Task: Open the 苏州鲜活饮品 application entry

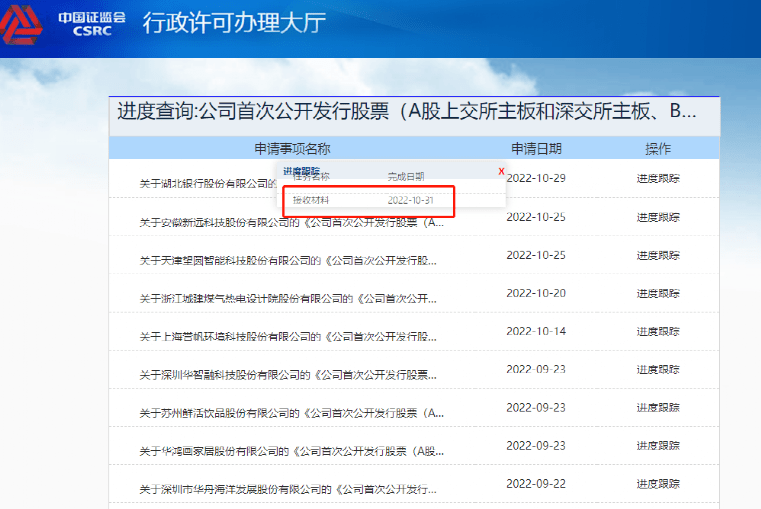Action: tap(292, 413)
